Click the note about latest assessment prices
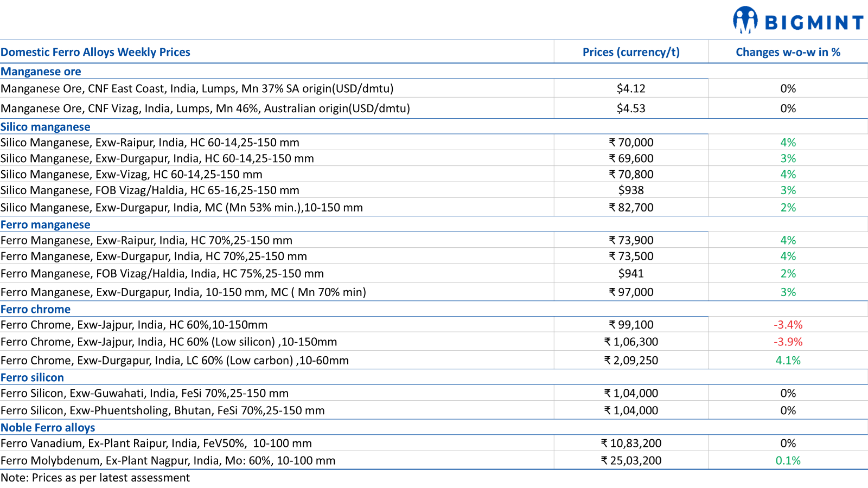This screenshot has width=868, height=488. (x=95, y=478)
